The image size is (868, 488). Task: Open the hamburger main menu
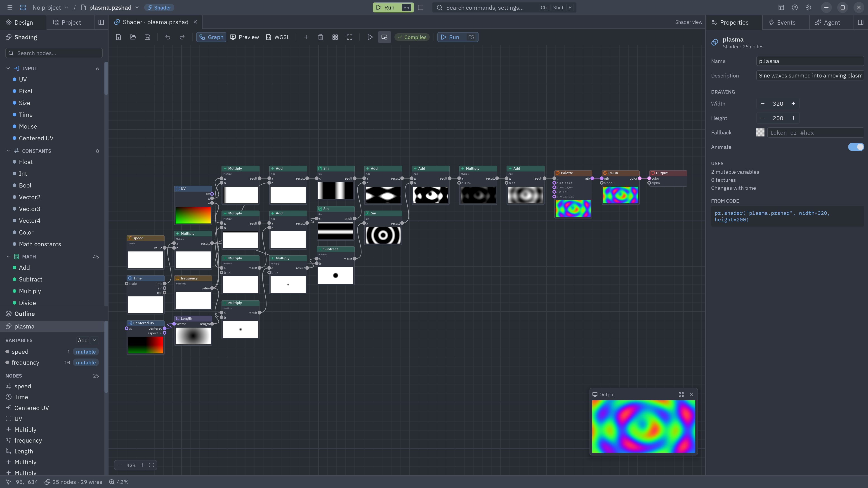(10, 7)
